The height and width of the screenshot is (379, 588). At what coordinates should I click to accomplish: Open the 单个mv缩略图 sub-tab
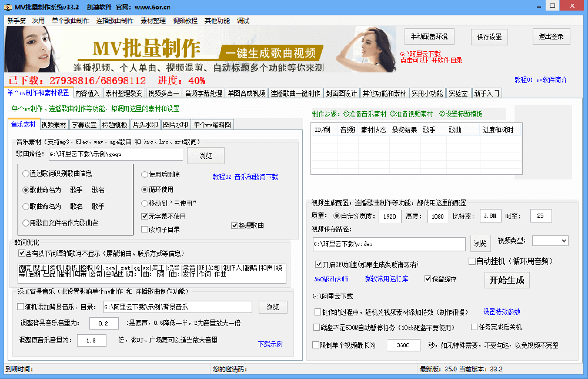[x=212, y=125]
